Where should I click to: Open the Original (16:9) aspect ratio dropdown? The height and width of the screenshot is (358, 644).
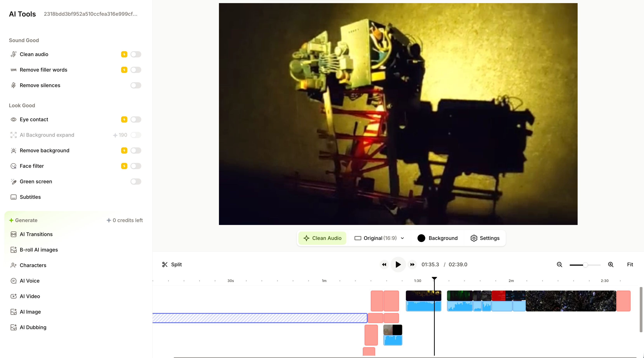click(379, 238)
